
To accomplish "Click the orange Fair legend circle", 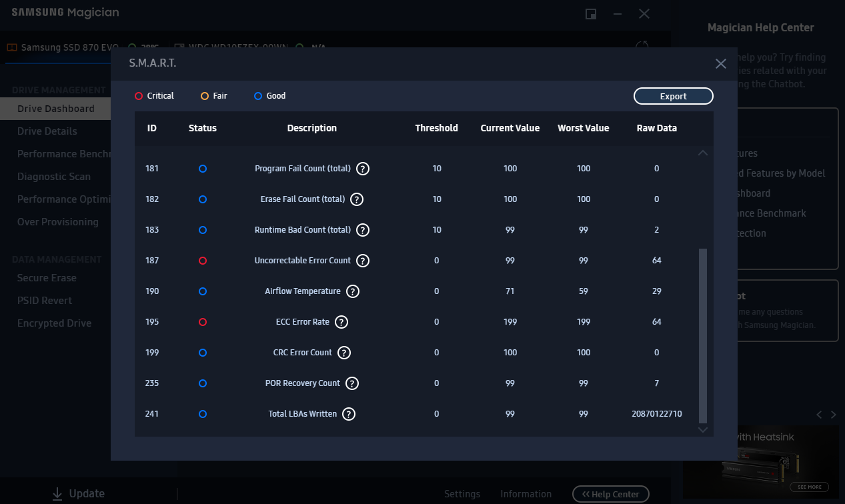I will point(205,96).
